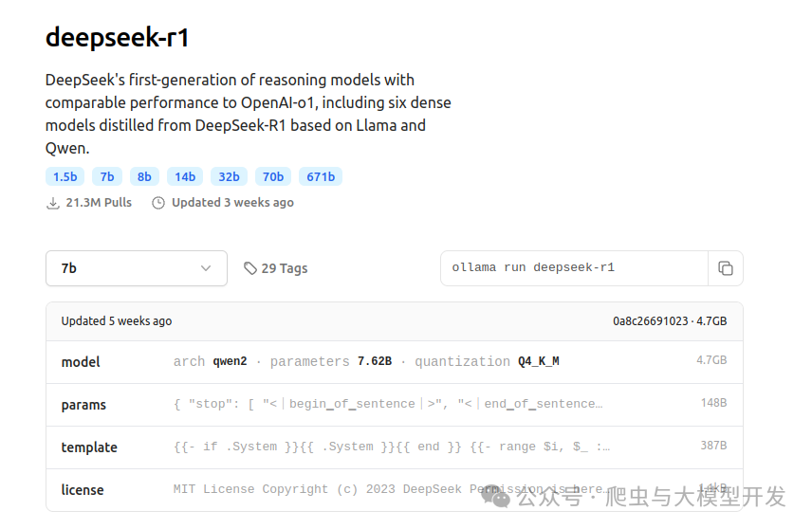Click the 148B size in params row
This screenshot has height=529, width=812.
[x=713, y=403]
